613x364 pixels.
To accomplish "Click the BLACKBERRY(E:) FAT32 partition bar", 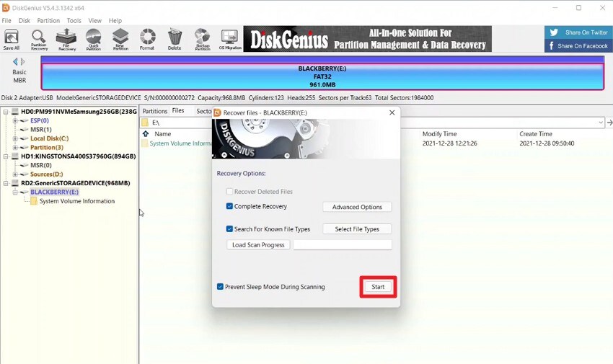I will [322, 76].
